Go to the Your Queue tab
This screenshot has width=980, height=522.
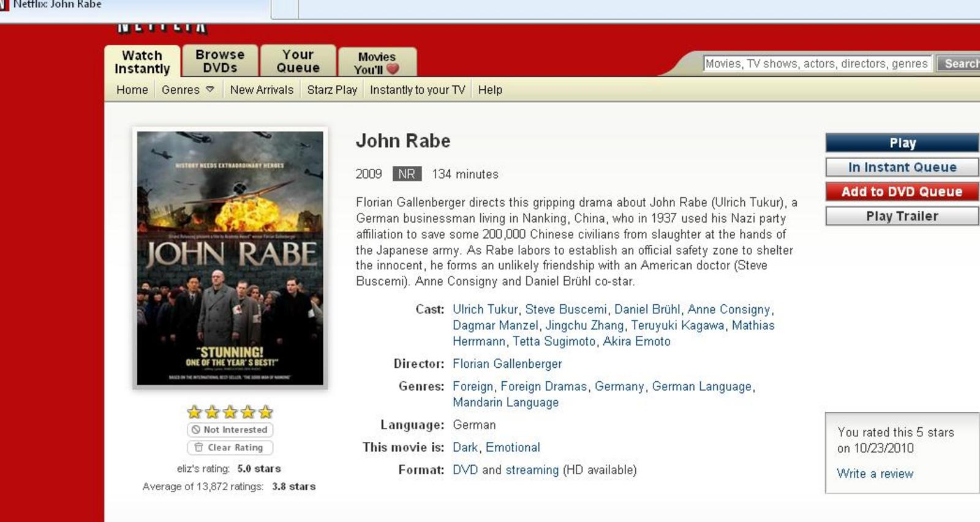(298, 61)
